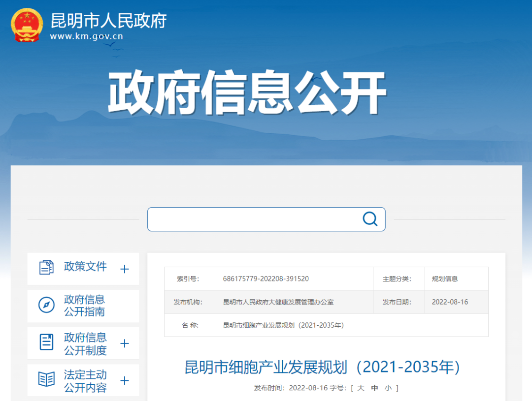Click the open-book icon for 法定主动公开内容
The width and height of the screenshot is (532, 401).
(46, 379)
